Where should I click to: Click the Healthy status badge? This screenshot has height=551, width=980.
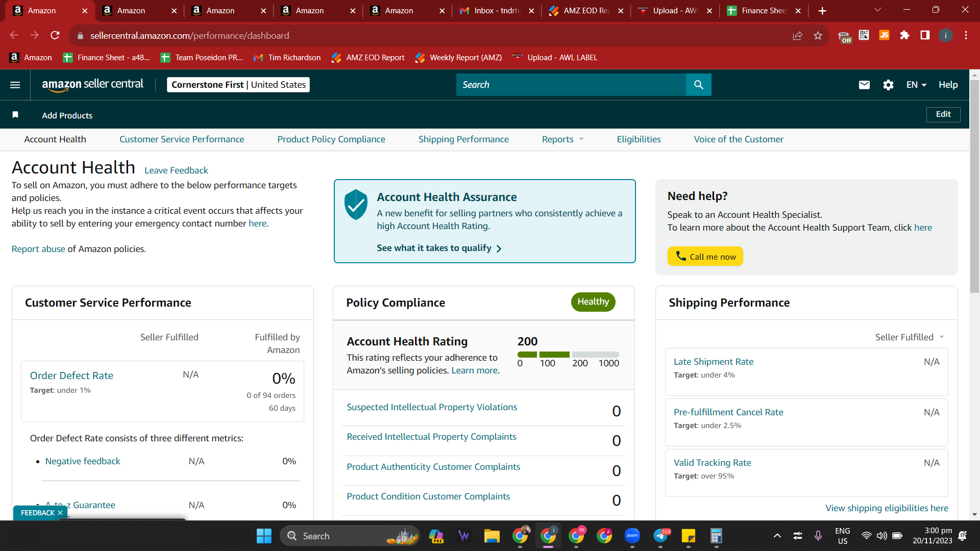593,302
